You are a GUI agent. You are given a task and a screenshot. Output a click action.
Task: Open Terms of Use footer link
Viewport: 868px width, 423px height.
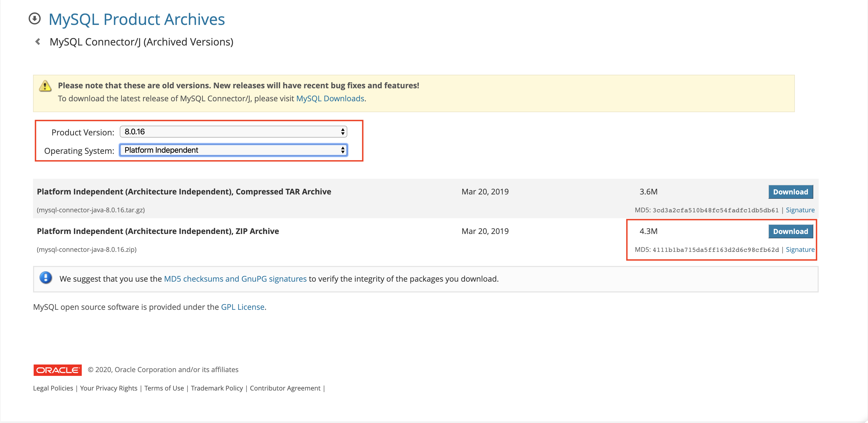164,388
